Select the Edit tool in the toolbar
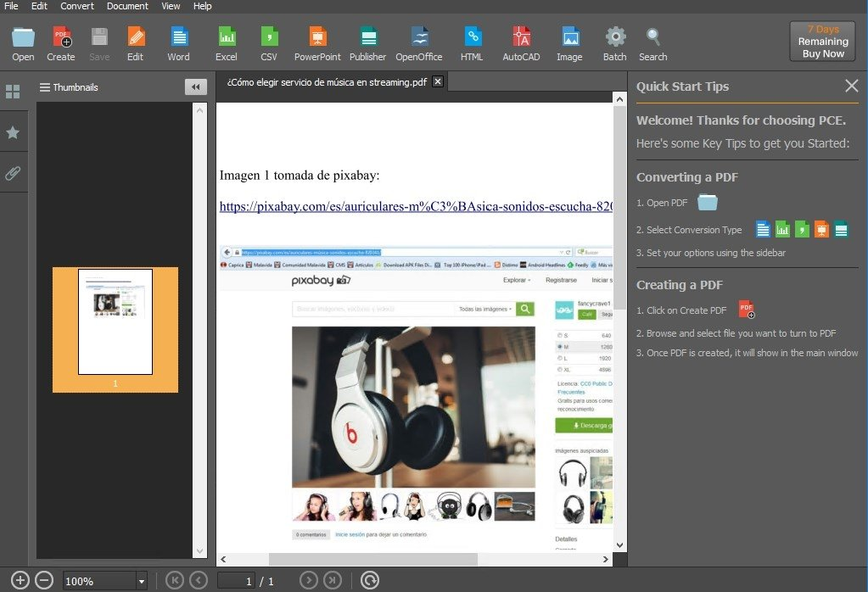Viewport: 868px width, 592px height. (x=136, y=44)
